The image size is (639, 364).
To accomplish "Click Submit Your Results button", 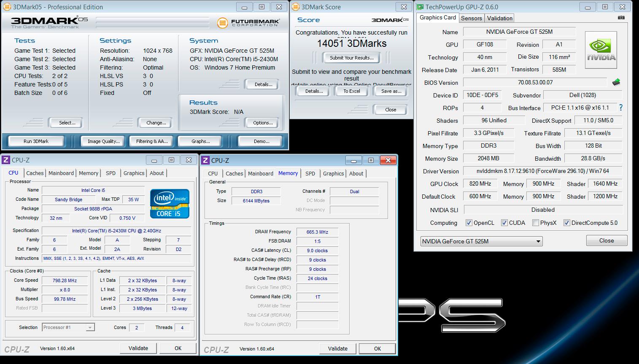I will (x=351, y=58).
